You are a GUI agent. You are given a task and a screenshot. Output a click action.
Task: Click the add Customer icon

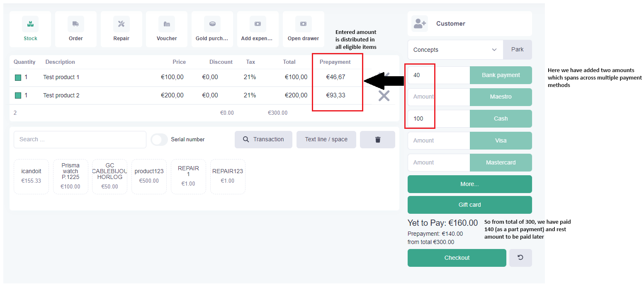420,24
